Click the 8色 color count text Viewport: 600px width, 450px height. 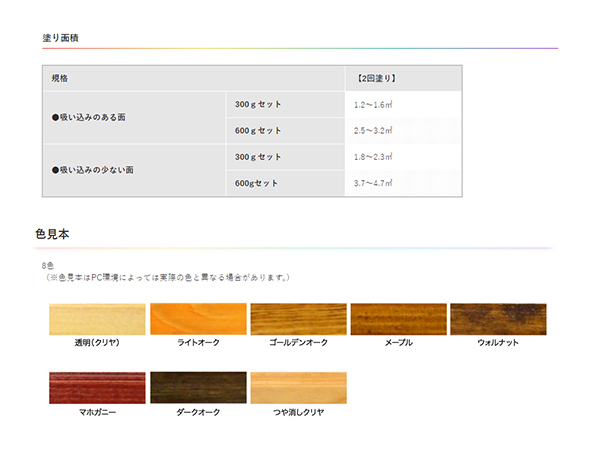[48, 266]
